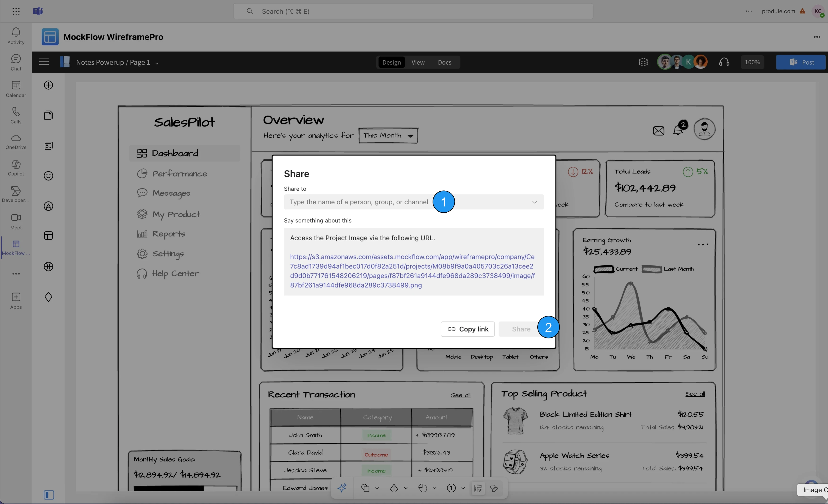The image size is (828, 504).
Task: Click the Teams search field
Action: point(413,11)
